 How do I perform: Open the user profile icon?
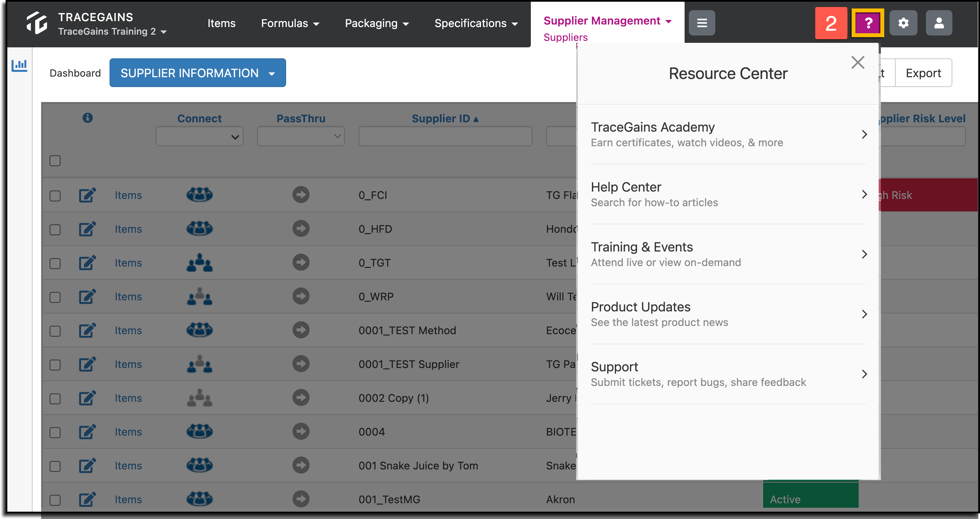click(939, 23)
